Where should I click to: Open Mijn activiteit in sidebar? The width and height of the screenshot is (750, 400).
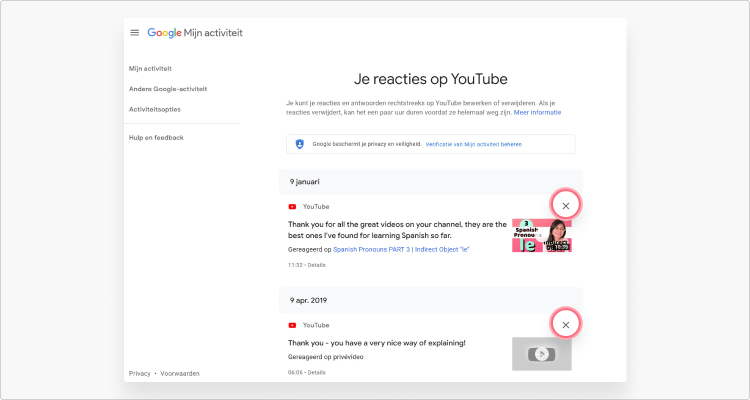(150, 68)
